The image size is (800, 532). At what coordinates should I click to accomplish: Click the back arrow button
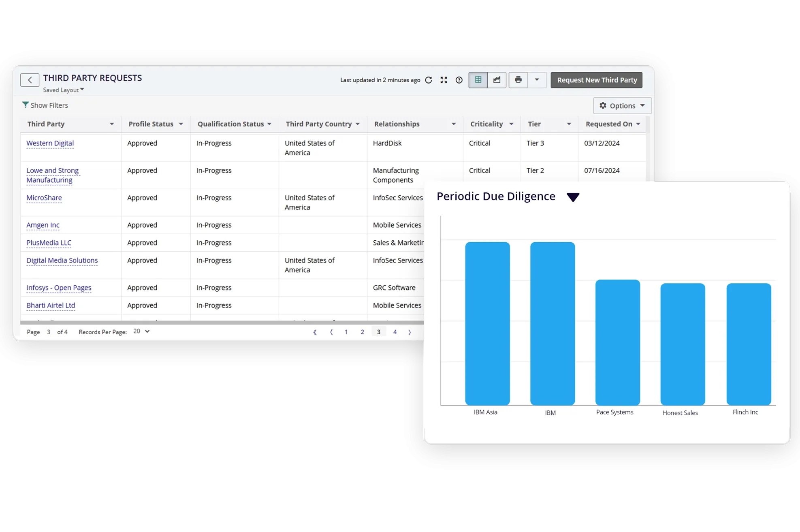[x=30, y=80]
